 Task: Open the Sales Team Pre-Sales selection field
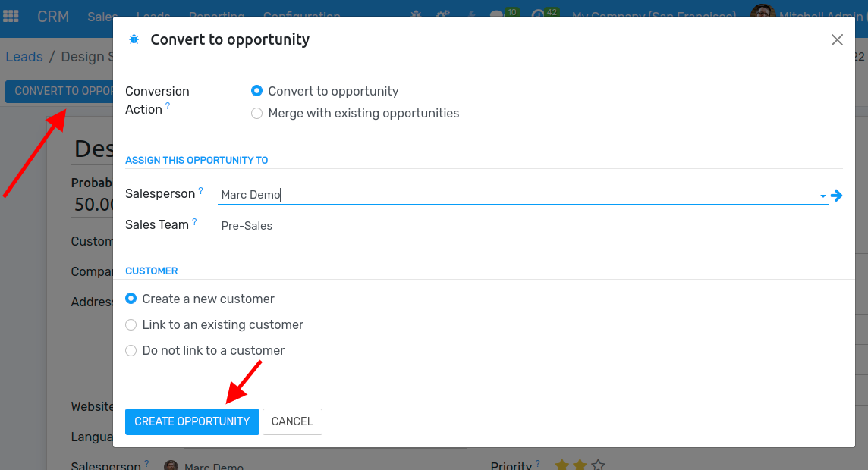coord(530,226)
